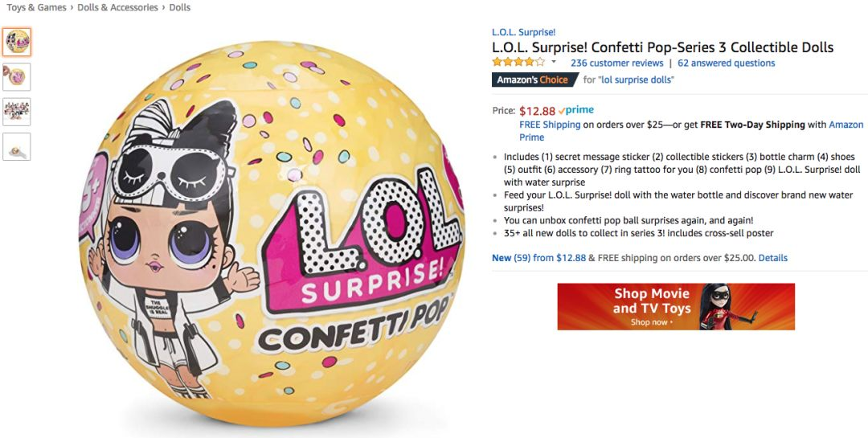The height and width of the screenshot is (438, 868).
Task: Select the fourth accessory thumbnail
Action: point(17,147)
